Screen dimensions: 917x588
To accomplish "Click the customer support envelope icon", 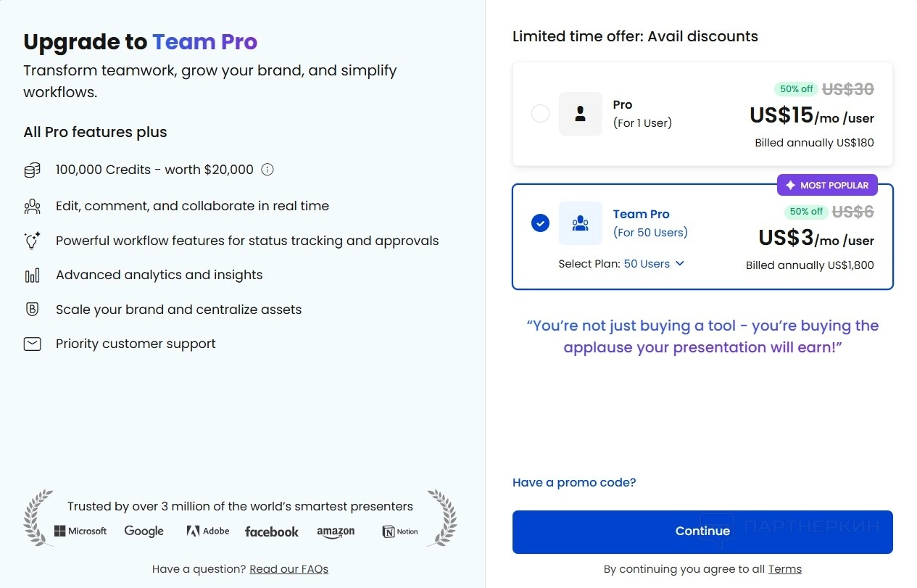I will point(32,344).
